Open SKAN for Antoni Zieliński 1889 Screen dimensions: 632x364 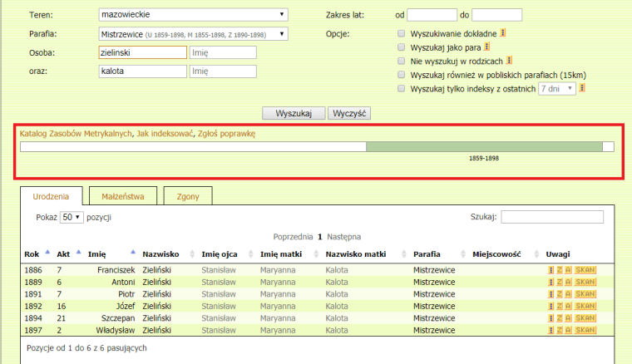coord(585,283)
